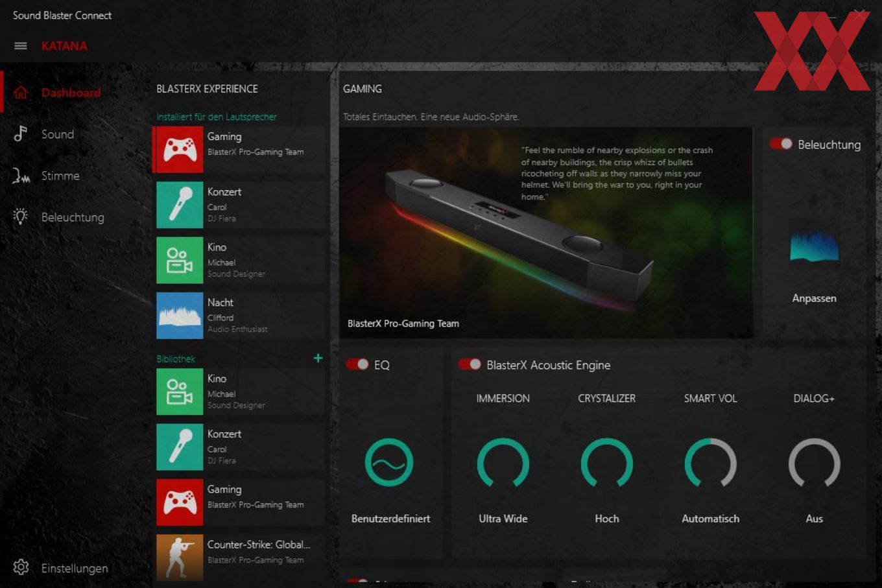The width and height of the screenshot is (882, 588).
Task: Adjust the Dialog+ dial
Action: pyautogui.click(x=815, y=463)
